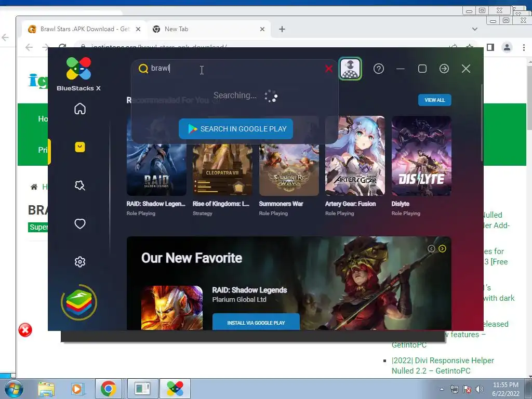Open the BlueStacks X home icon
The width and height of the screenshot is (532, 399).
point(79,109)
